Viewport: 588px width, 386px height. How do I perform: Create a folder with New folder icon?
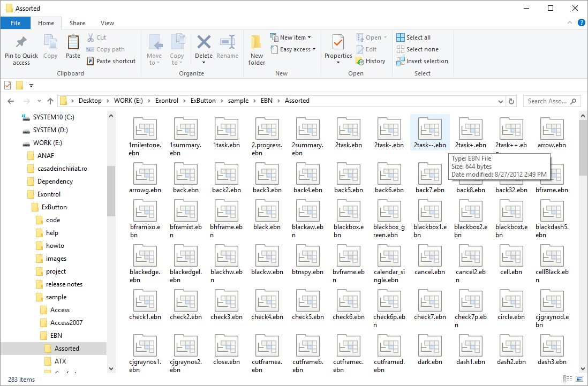click(256, 48)
